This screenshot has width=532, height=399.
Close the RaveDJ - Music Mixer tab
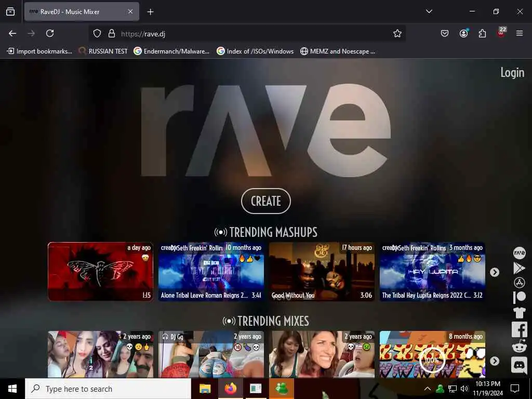click(130, 11)
